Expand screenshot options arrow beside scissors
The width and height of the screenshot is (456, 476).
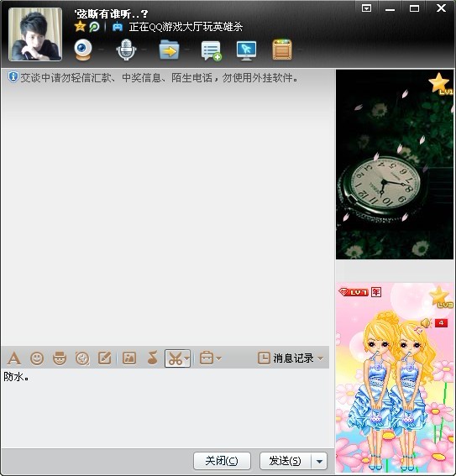(x=186, y=358)
